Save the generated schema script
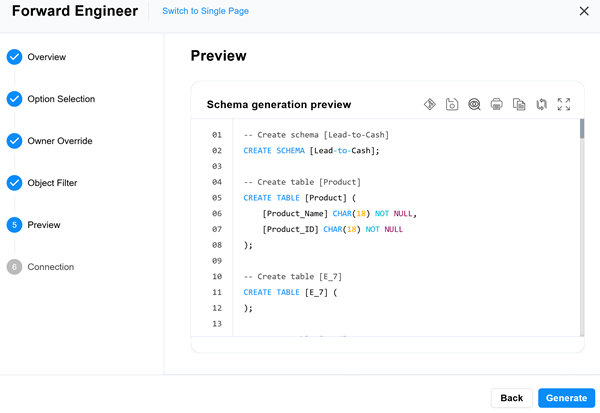This screenshot has width=600, height=413. 452,104
